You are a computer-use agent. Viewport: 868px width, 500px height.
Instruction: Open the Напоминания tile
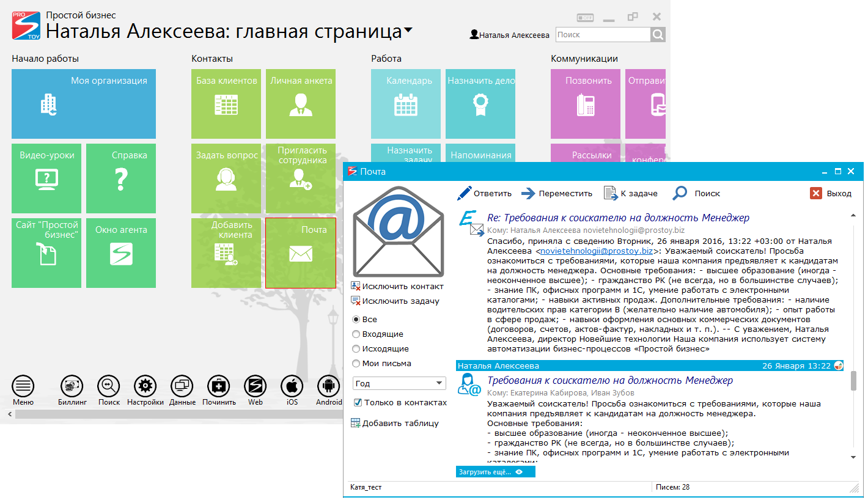[480, 153]
